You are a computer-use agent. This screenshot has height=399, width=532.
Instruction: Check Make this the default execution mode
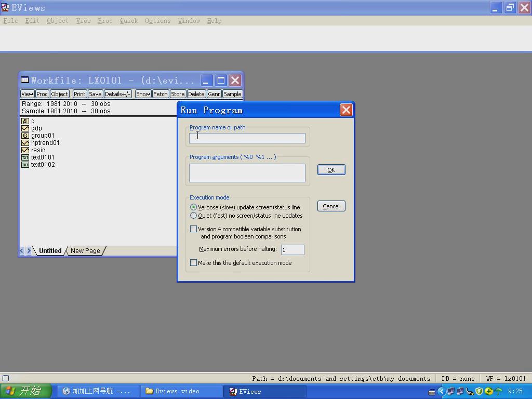(193, 262)
